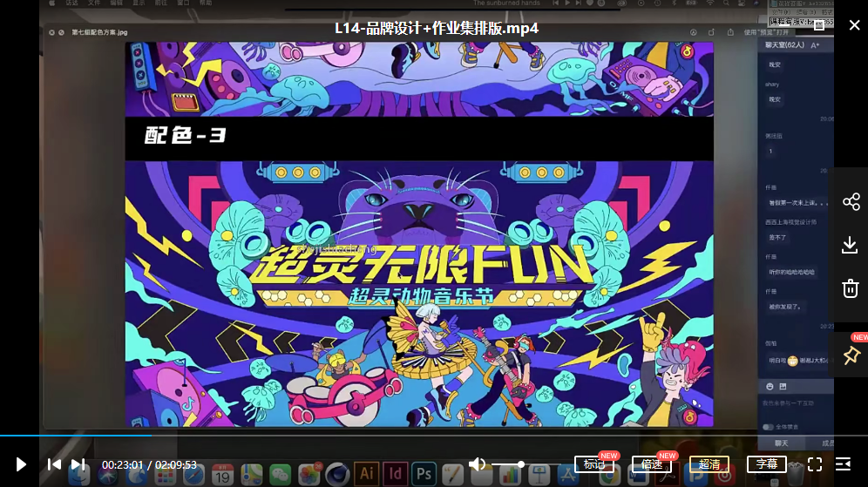Viewport: 868px width, 487px height.
Task: Jump to the previous video
Action: click(x=54, y=464)
